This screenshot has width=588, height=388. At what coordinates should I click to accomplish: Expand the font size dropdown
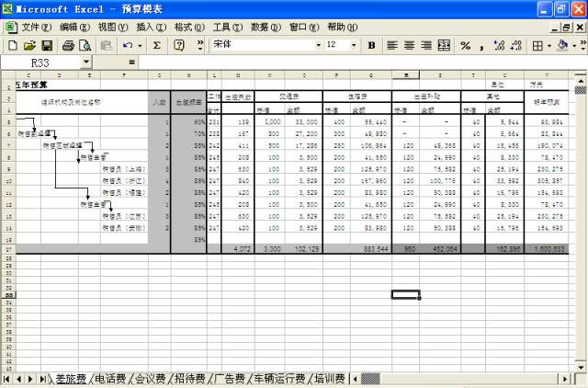pos(355,45)
